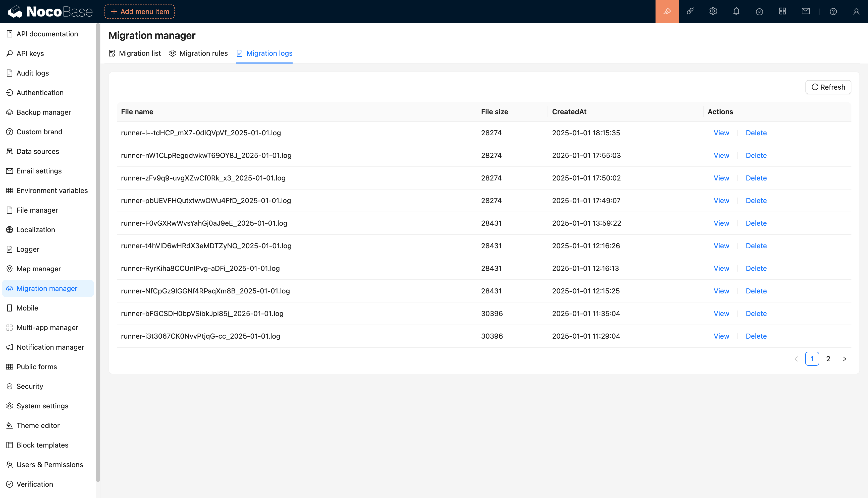View the 18:15:35 log file
Image resolution: width=868 pixels, height=498 pixels.
click(721, 133)
